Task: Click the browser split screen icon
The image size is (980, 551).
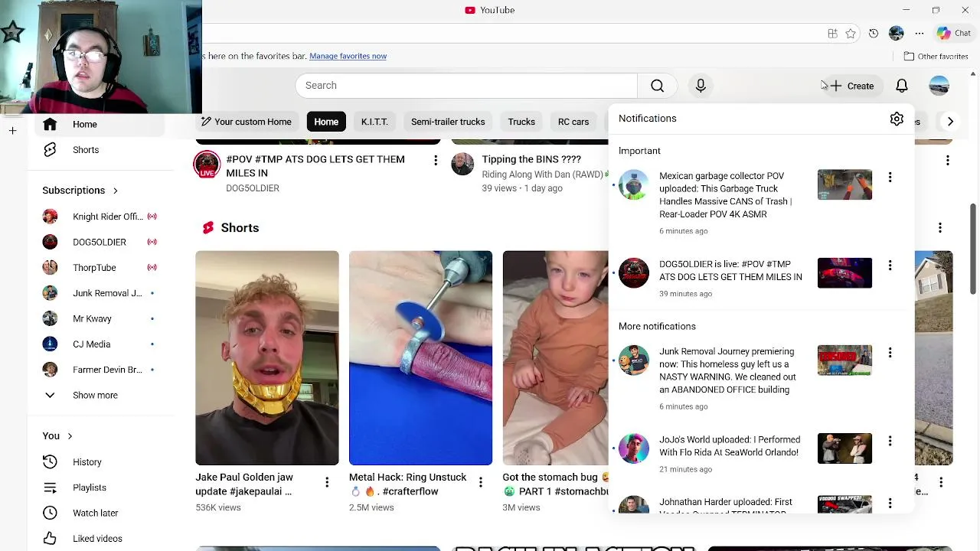Action: tap(832, 34)
